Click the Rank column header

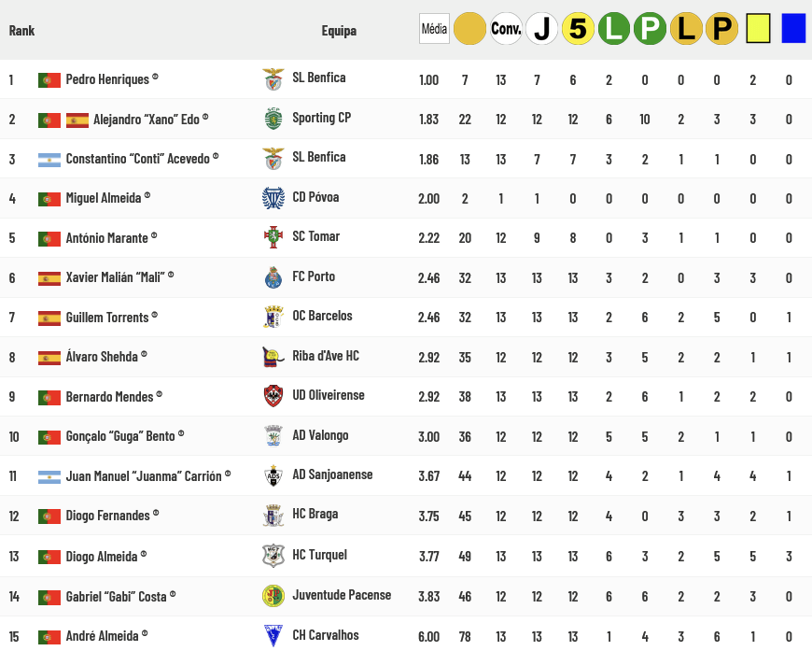point(21,30)
